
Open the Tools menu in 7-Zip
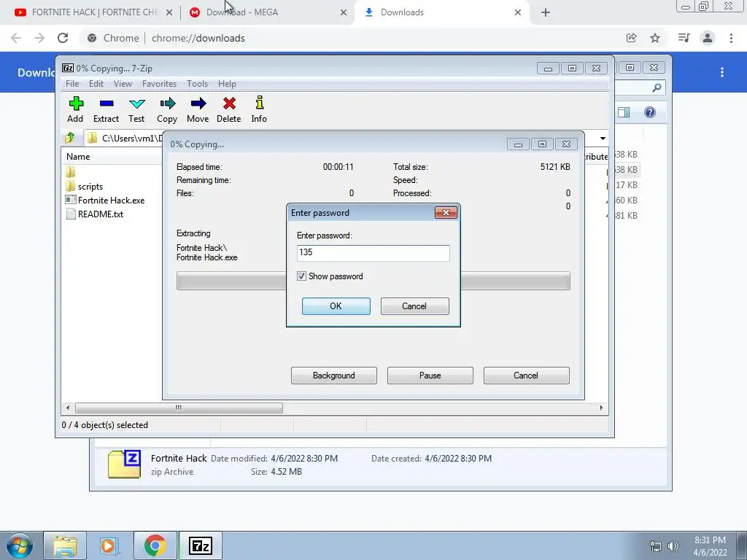tap(197, 84)
